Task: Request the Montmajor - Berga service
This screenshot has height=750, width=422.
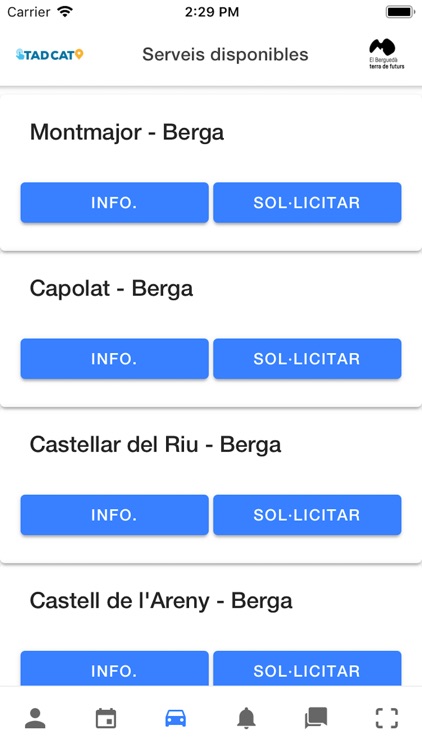Action: (307, 202)
